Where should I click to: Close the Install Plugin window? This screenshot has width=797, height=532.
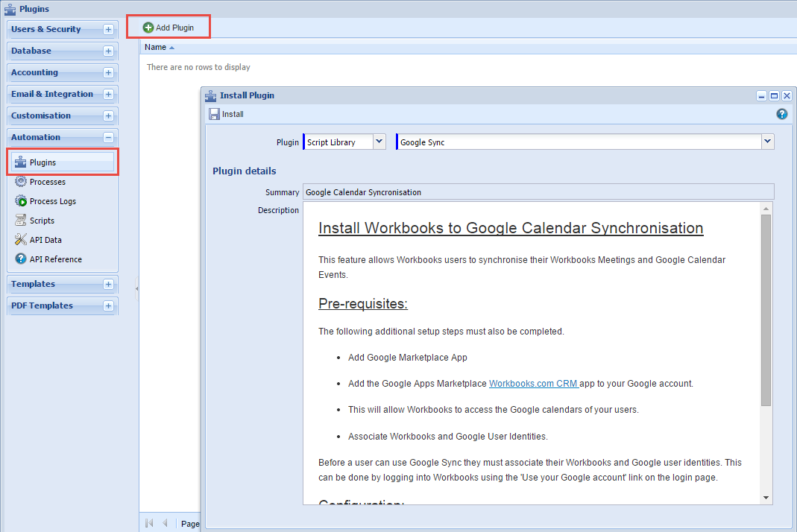click(787, 95)
